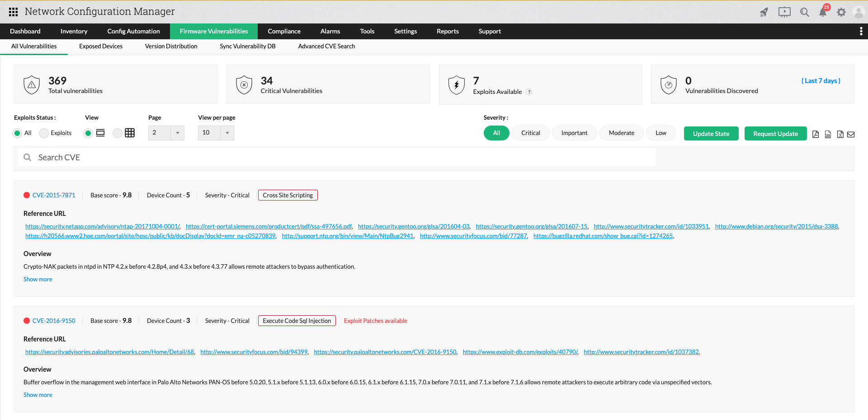Email the vulnerability report
868x420 pixels.
point(852,134)
